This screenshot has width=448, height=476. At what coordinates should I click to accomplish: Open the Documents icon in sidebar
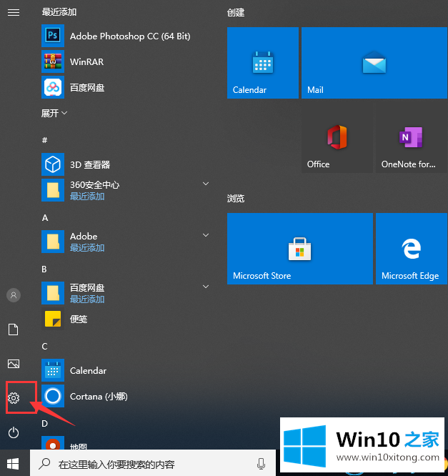pyautogui.click(x=14, y=329)
